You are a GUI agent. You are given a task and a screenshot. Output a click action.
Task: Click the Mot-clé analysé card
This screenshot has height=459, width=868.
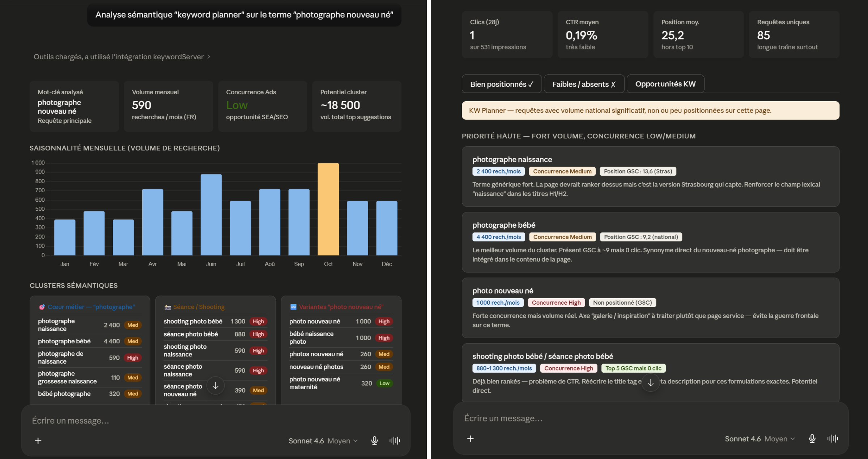pyautogui.click(x=74, y=106)
